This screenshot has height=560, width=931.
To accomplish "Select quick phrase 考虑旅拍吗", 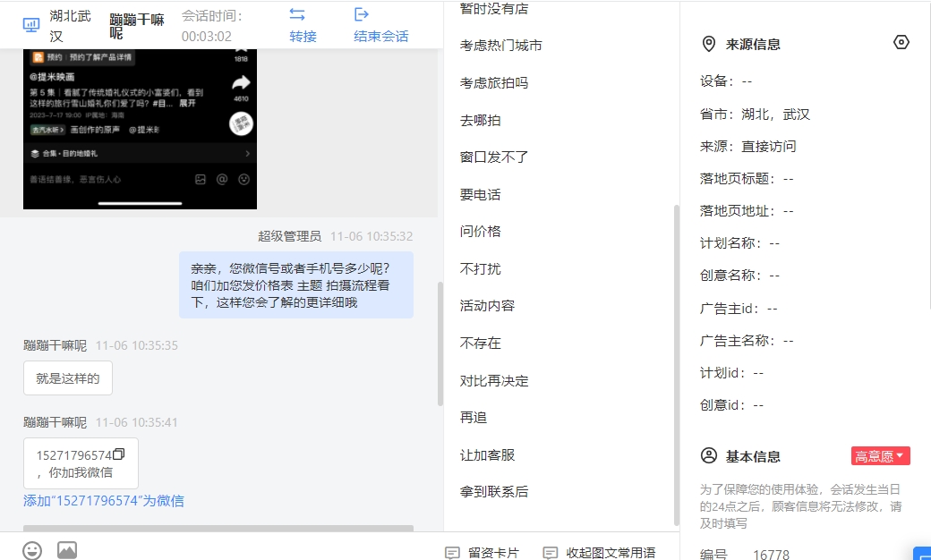I will (x=494, y=82).
